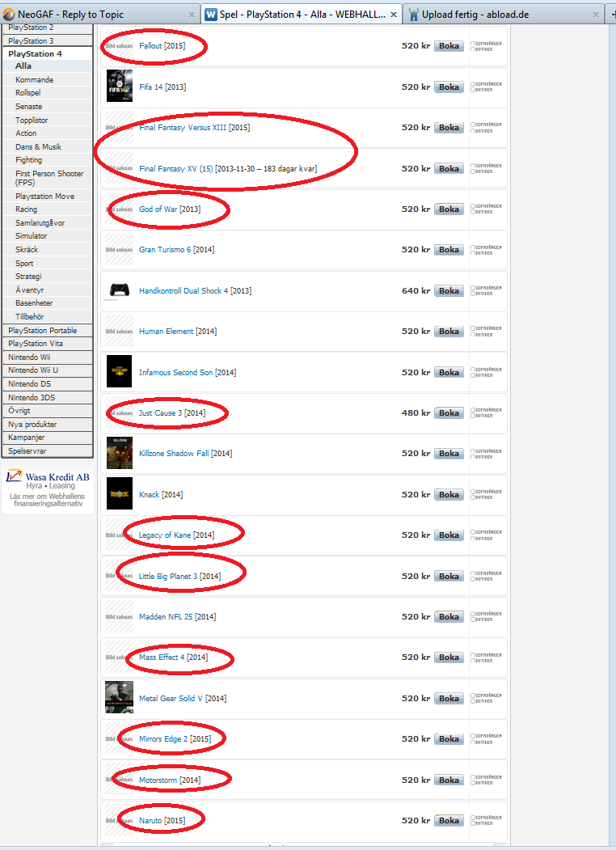This screenshot has width=616, height=850.
Task: Click Boka for Little Big Planet 3
Action: [449, 577]
